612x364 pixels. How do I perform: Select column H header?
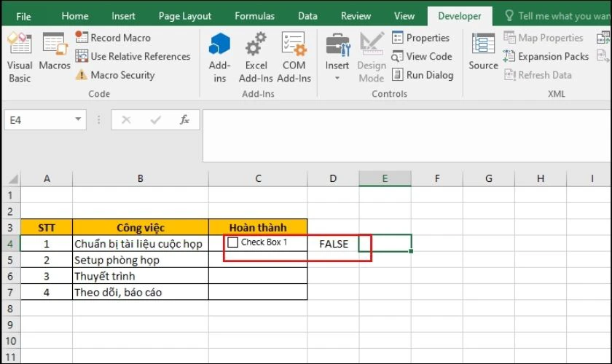coord(541,178)
